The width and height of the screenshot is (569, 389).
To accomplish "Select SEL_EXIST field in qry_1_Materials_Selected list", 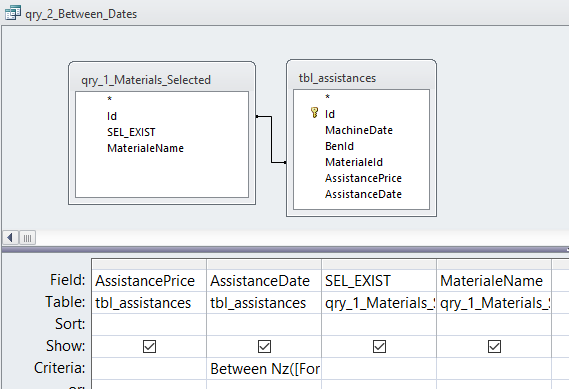I will pos(131,132).
